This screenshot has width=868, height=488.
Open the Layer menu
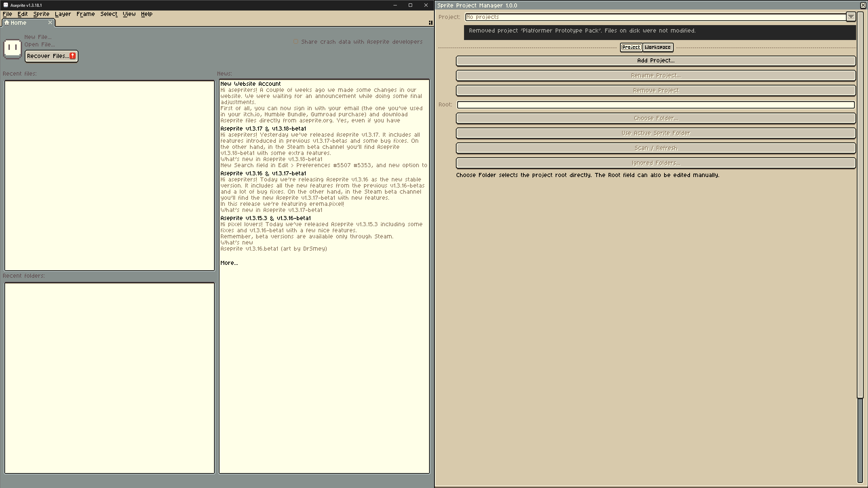coord(63,14)
